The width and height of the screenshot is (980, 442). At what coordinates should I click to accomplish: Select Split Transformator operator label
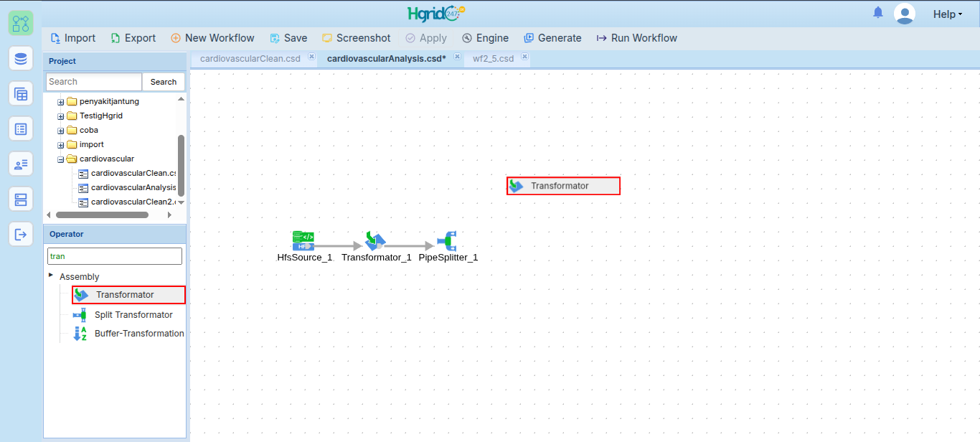click(133, 315)
